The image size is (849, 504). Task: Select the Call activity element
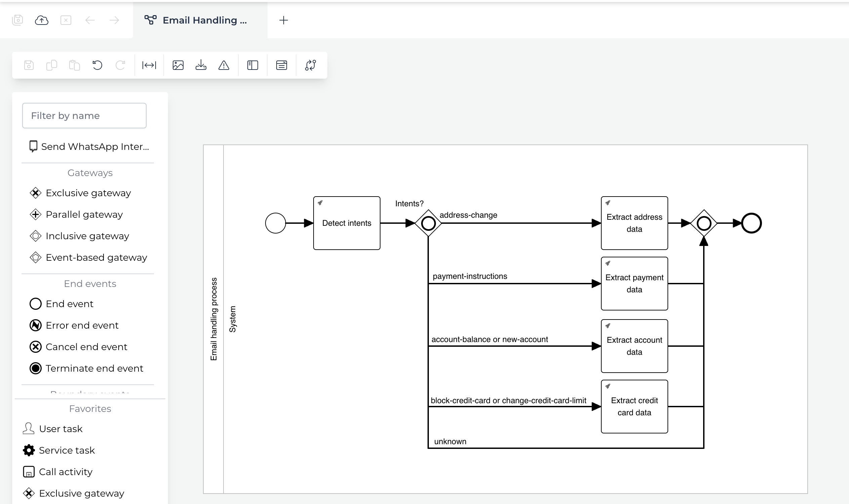tap(66, 471)
